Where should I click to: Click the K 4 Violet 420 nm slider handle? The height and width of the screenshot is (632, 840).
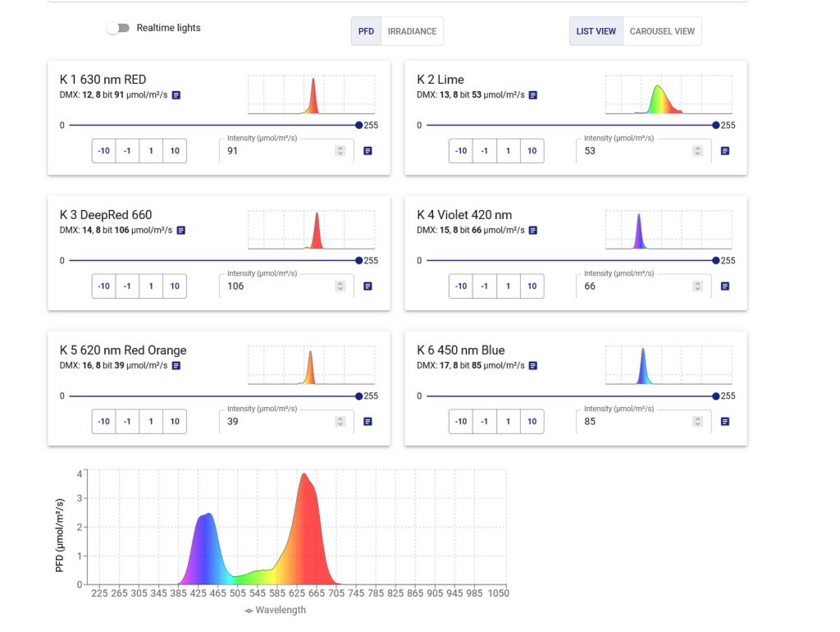tap(715, 260)
